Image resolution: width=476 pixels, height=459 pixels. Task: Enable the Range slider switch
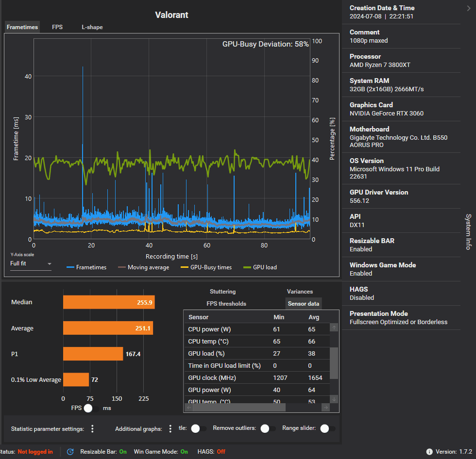point(328,428)
